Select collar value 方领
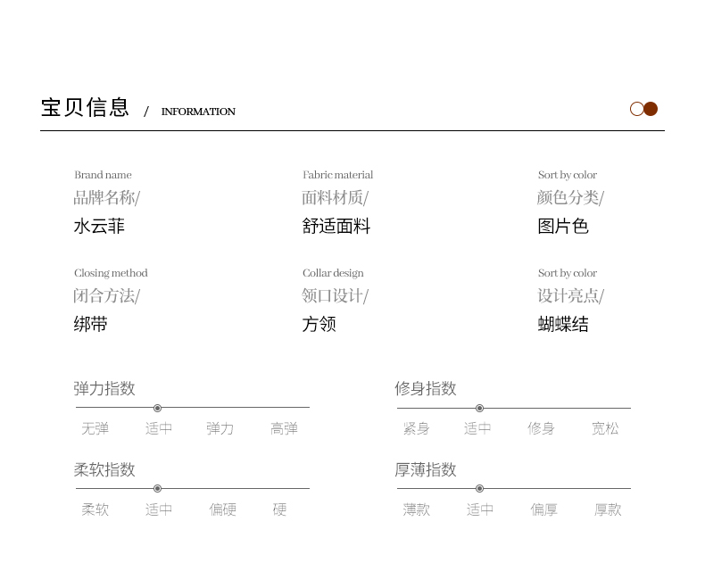 click(319, 324)
